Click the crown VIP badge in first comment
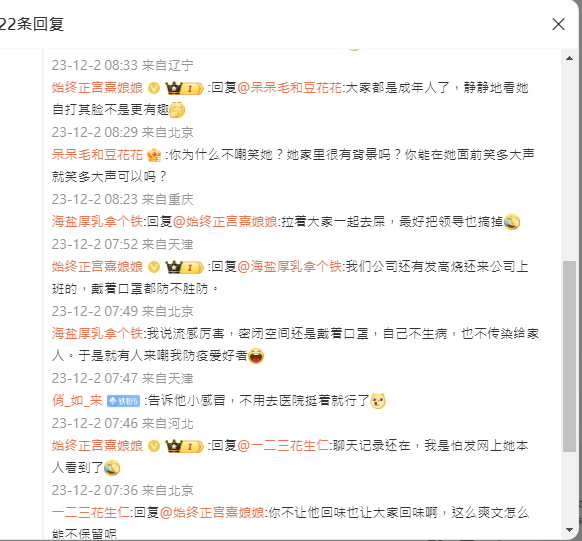 pyautogui.click(x=184, y=88)
